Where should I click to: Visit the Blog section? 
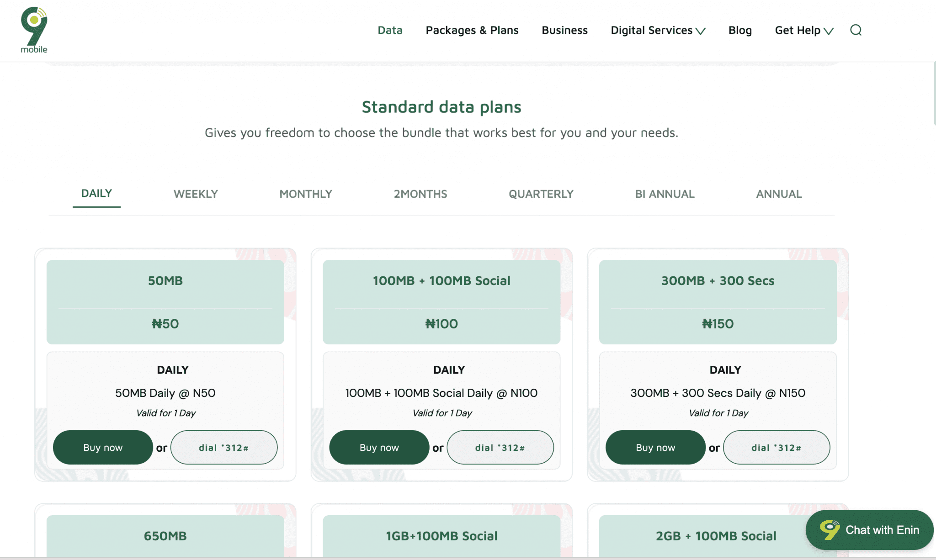(x=740, y=30)
